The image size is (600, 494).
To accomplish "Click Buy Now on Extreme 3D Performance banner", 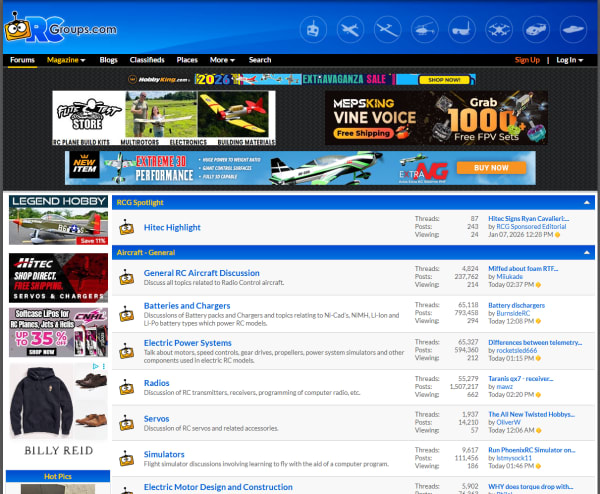I will point(491,168).
